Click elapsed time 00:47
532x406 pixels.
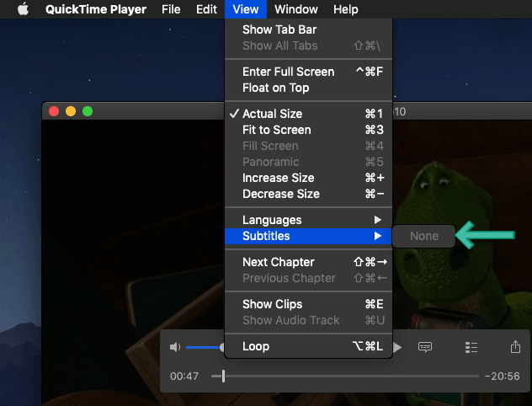[x=184, y=377]
